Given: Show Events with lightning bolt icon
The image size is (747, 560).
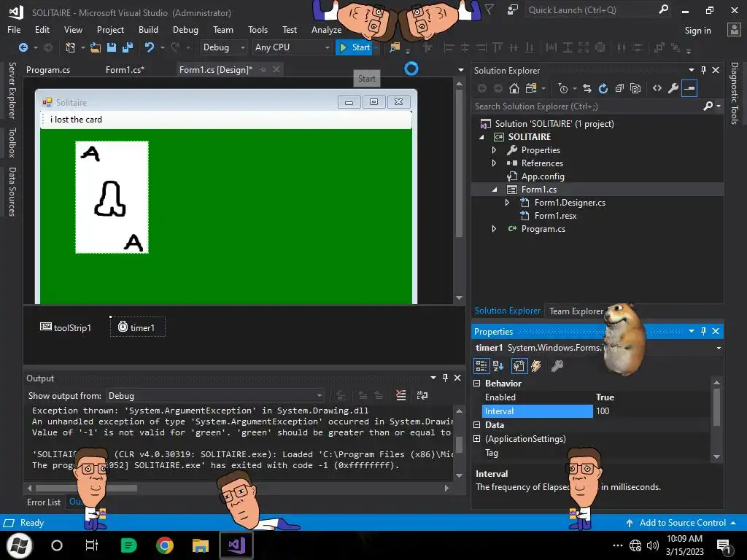Looking at the screenshot, I should click(536, 366).
